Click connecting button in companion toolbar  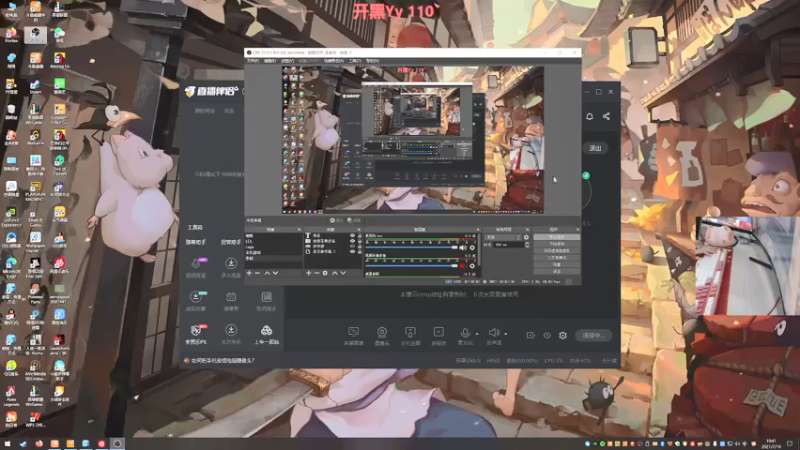[593, 335]
